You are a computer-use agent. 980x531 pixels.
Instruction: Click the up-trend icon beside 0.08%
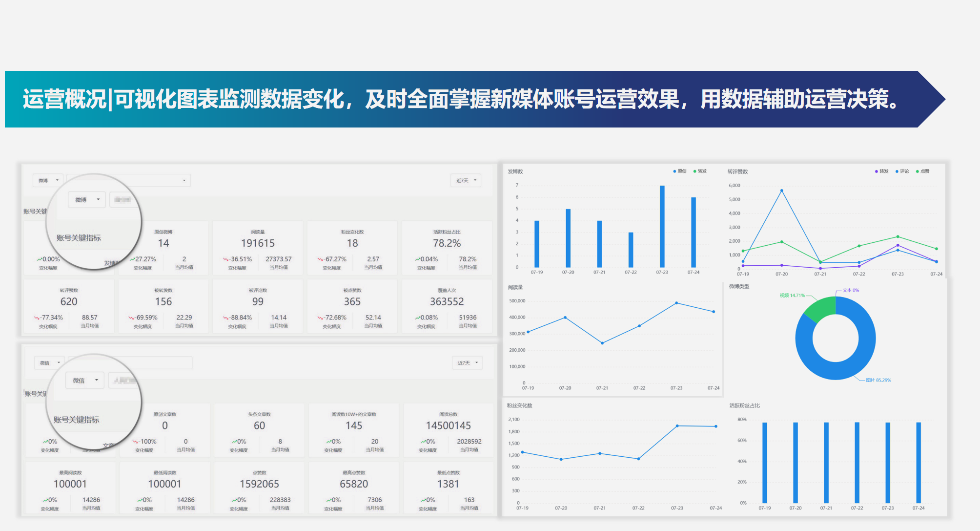pyautogui.click(x=418, y=318)
